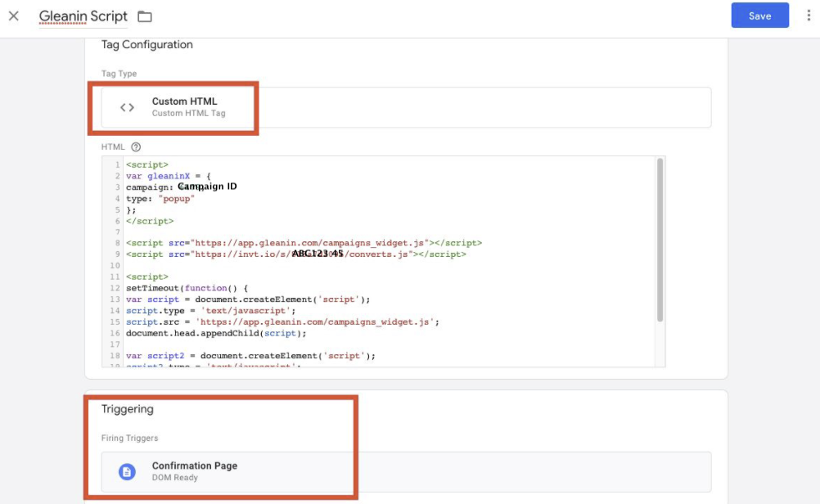Screen dimensions: 820x504
Task: Click the 'var script2' code line
Action: tap(250, 356)
